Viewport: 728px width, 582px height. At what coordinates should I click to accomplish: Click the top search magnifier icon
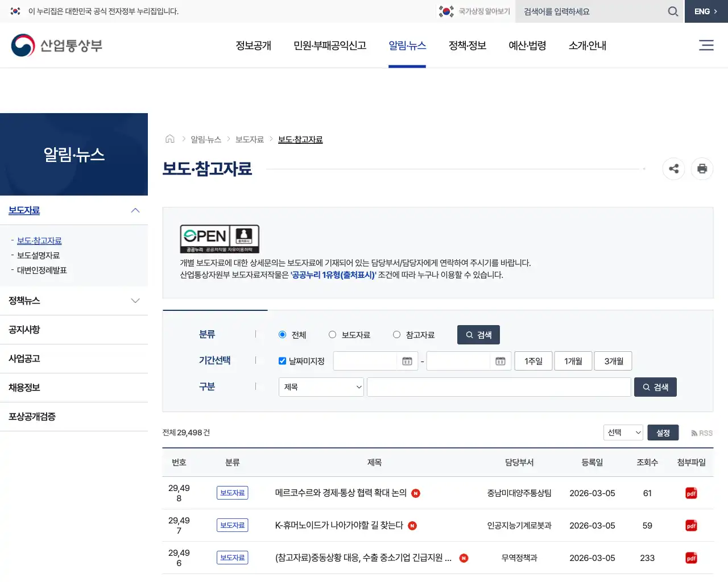click(x=673, y=11)
